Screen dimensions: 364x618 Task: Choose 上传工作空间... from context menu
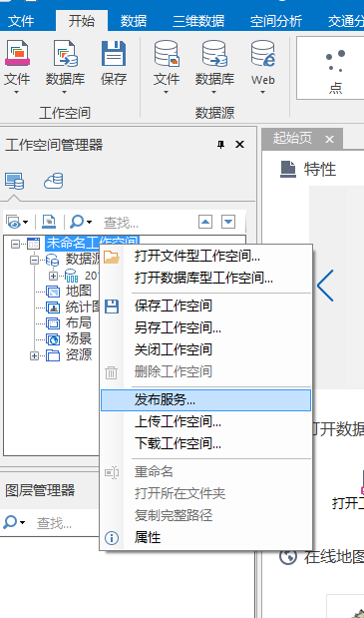coord(205,421)
